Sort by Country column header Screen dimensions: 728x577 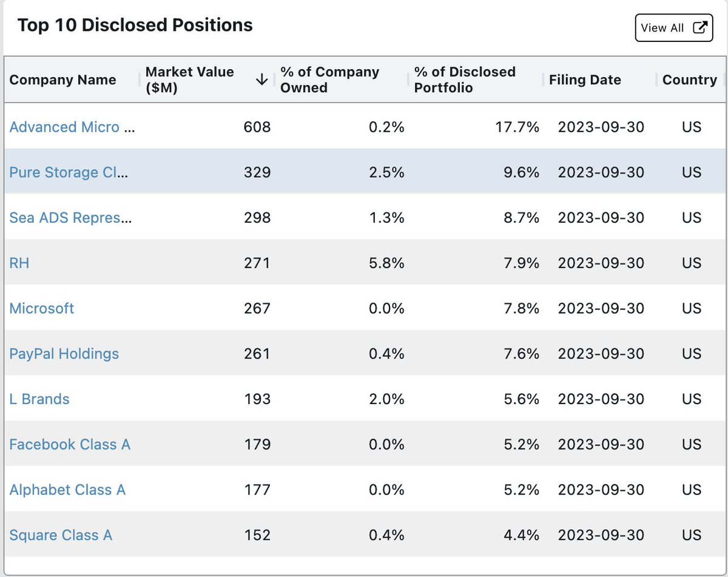(690, 80)
